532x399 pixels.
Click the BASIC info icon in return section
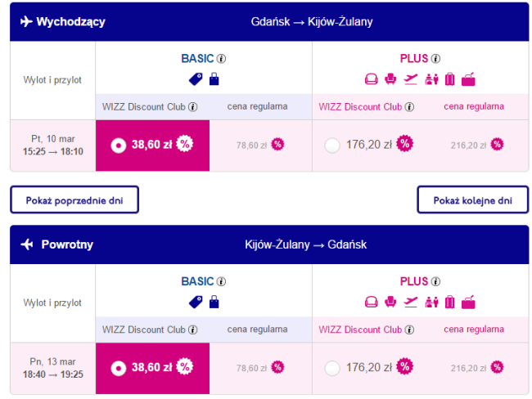[221, 281]
